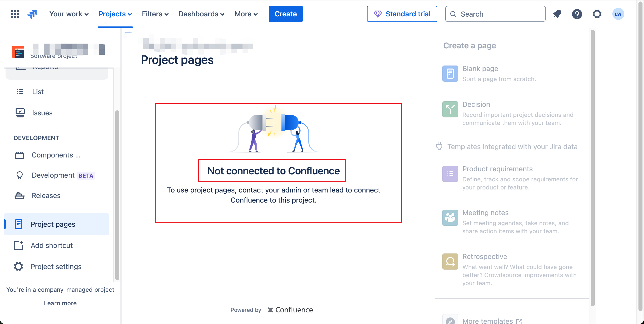Expand the Dashboards dropdown
Image resolution: width=644 pixels, height=324 pixels.
202,14
